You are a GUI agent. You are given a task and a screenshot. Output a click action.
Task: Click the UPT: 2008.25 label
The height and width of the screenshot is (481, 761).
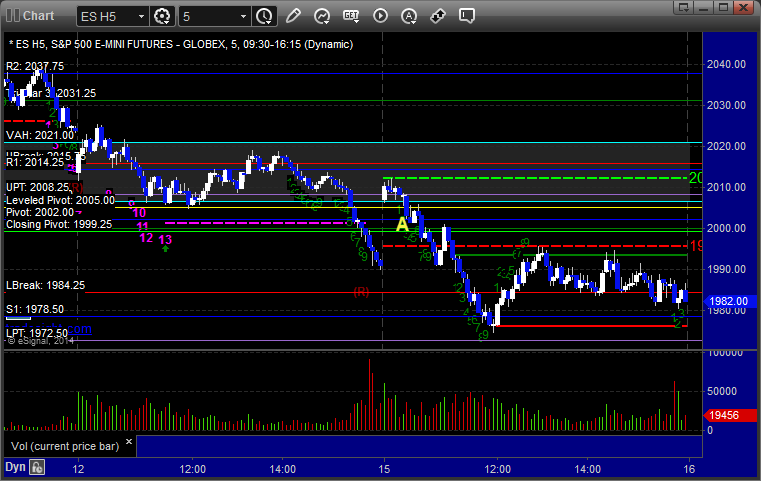(37, 187)
